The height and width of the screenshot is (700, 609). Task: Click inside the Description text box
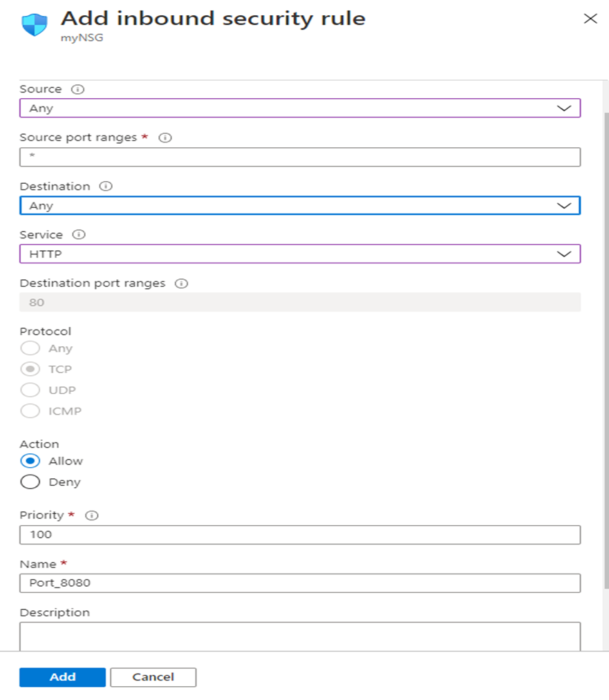(299, 636)
